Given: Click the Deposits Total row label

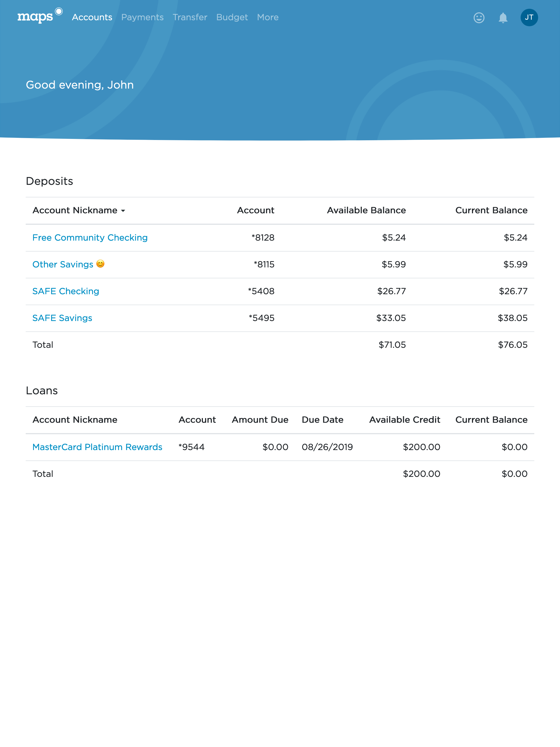Looking at the screenshot, I should point(43,345).
